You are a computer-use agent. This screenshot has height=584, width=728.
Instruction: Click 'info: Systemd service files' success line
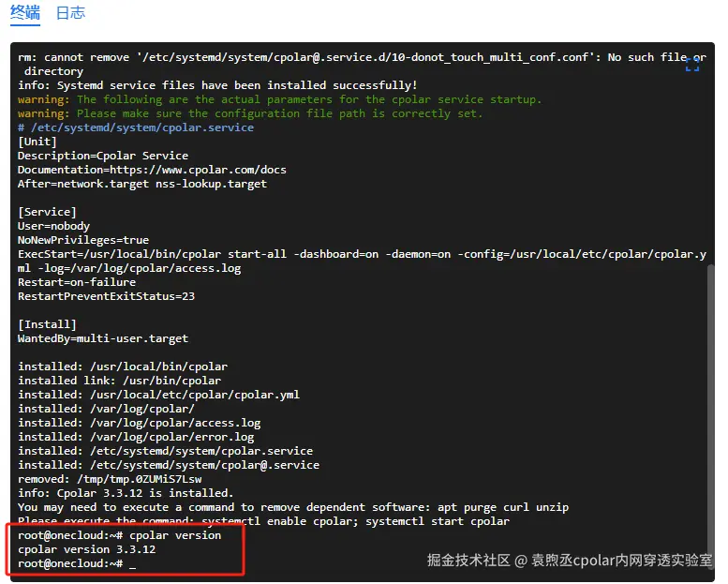pyautogui.click(x=217, y=85)
